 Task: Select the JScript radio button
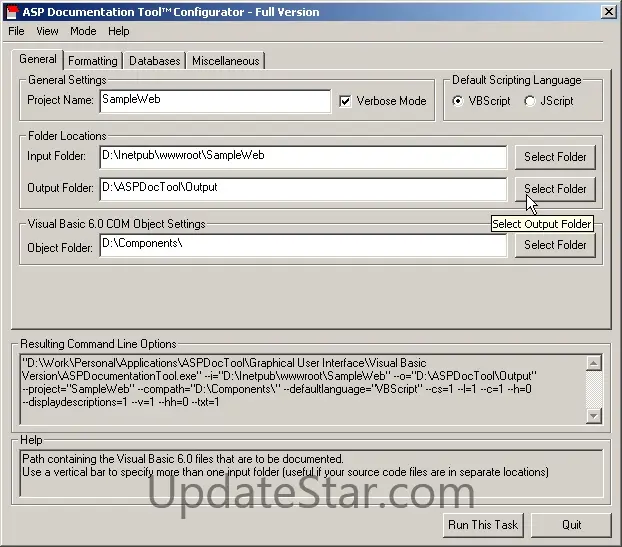[530, 101]
